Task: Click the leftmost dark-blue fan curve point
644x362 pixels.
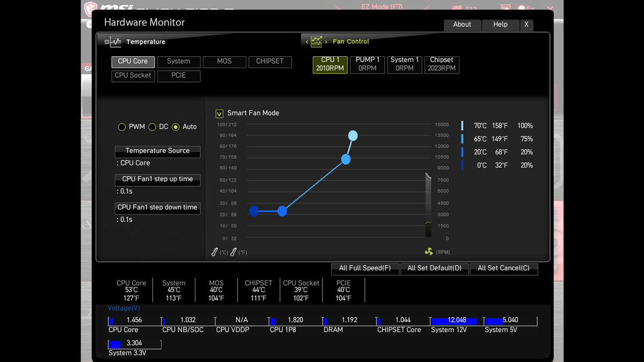Action: [254, 211]
